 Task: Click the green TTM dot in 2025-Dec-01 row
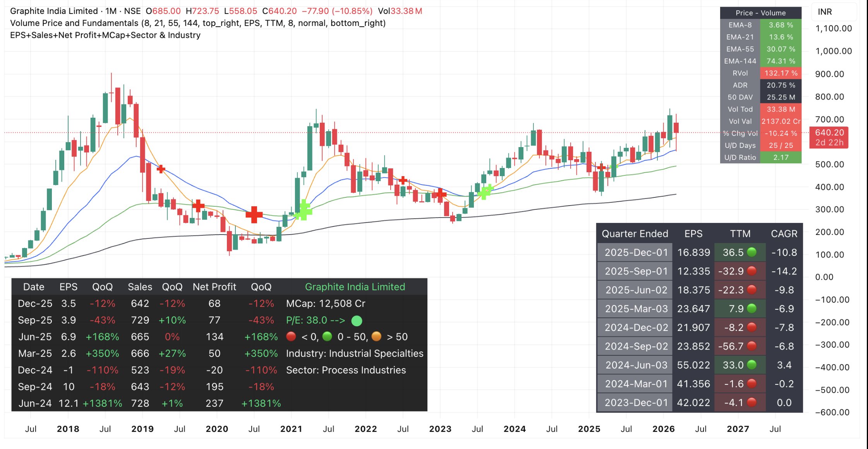click(752, 252)
